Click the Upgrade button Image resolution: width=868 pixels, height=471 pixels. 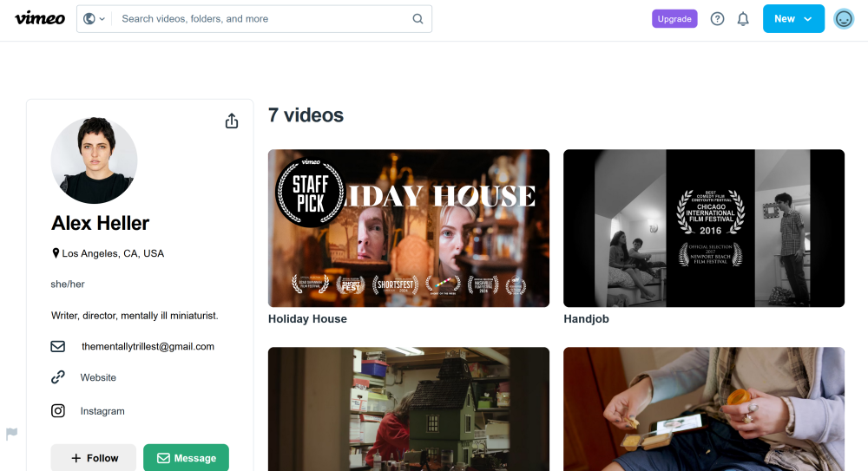pos(674,19)
